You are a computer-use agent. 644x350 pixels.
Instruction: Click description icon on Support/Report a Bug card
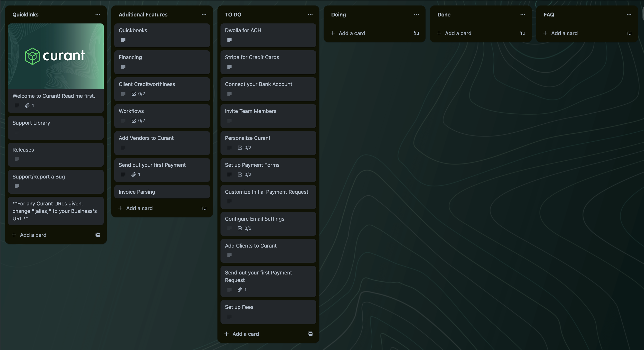17,186
